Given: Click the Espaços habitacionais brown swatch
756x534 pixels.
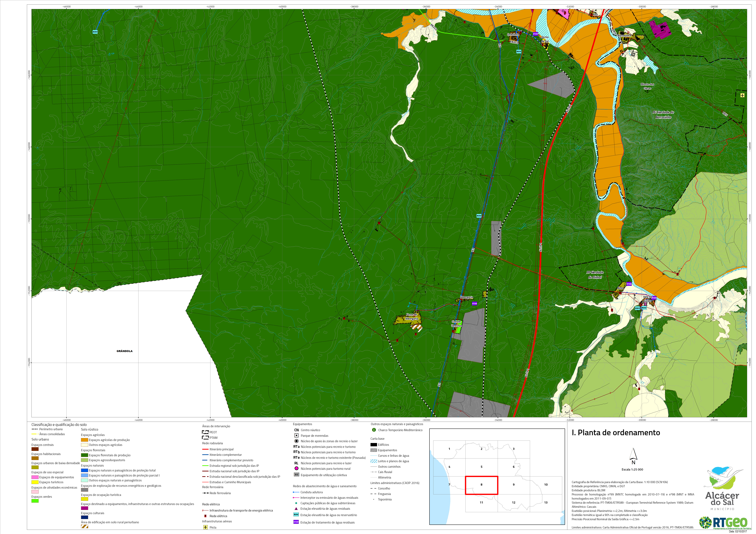Looking at the screenshot, I should [x=35, y=458].
